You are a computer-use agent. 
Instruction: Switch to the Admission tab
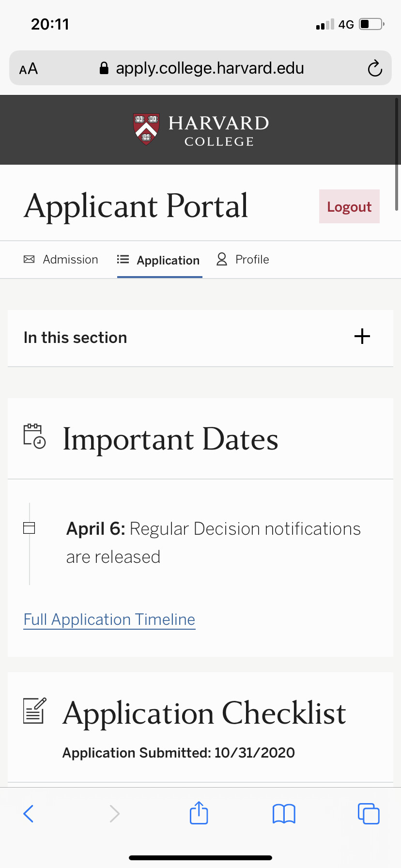tap(61, 260)
